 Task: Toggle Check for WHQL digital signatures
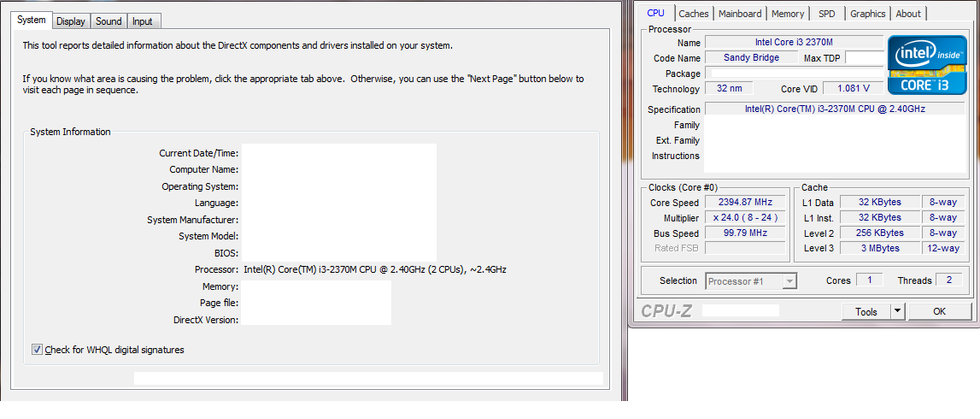point(38,350)
